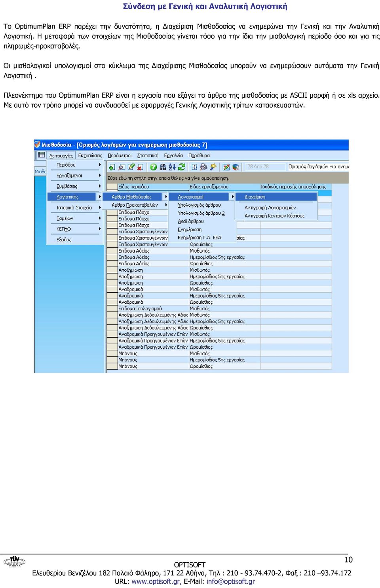The image size is (380, 588).
Task: Click the print preview toolbar icon
Action: tap(204, 167)
